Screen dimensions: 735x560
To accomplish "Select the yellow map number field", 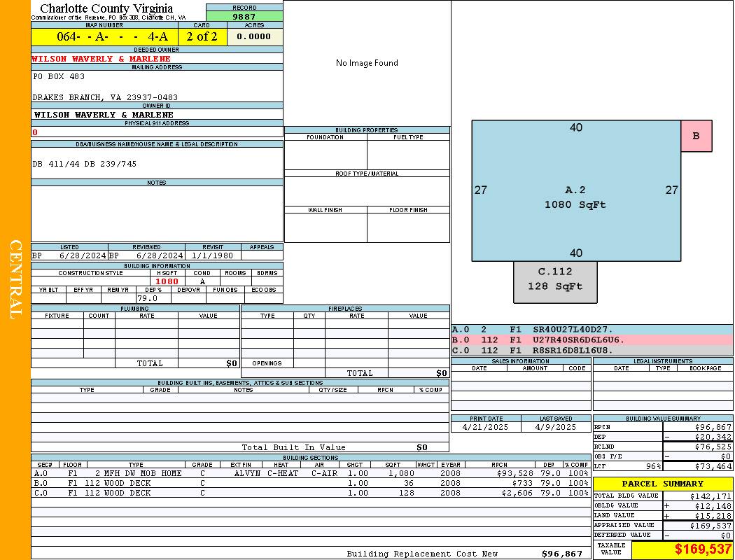I will (x=104, y=37).
